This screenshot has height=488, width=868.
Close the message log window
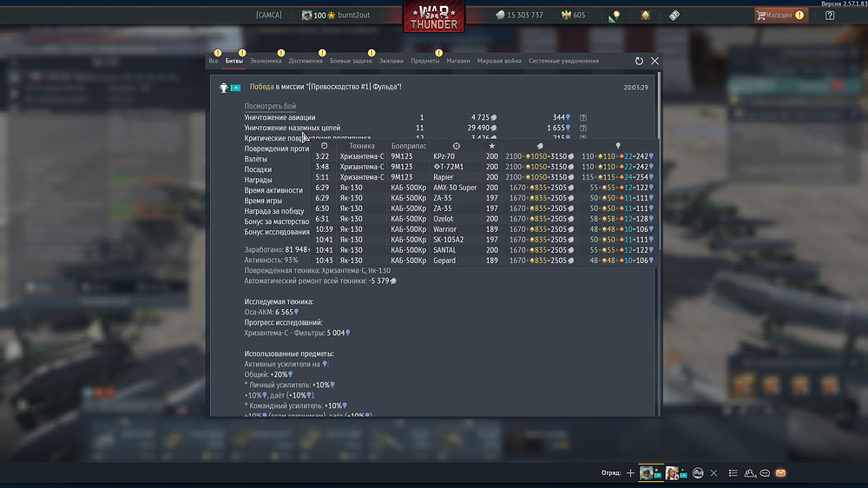(654, 61)
